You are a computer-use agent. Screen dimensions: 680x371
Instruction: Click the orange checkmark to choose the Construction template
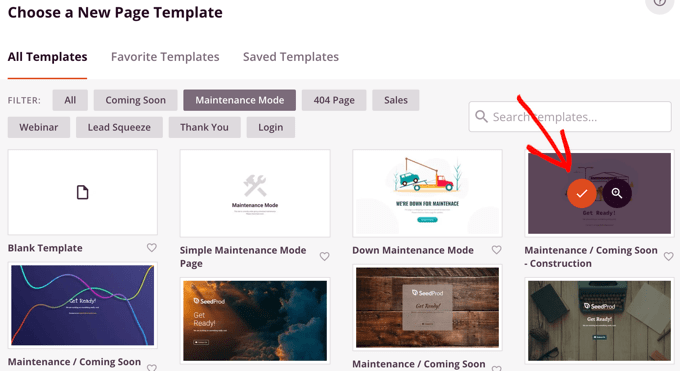click(x=582, y=193)
